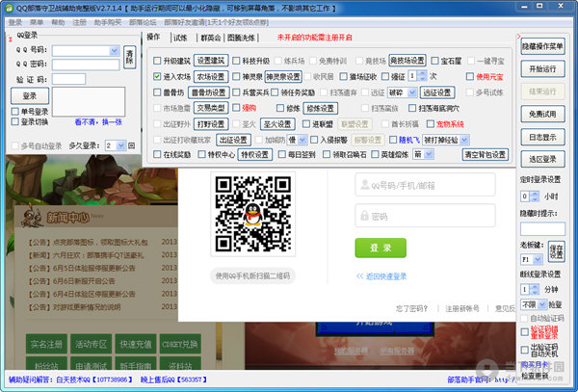Click the 开始运行 button

coord(542,69)
